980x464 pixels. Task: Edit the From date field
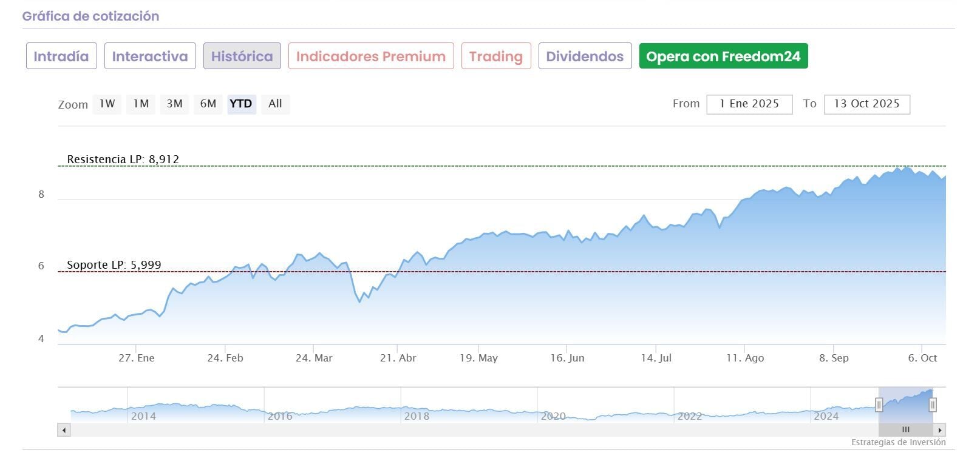(x=749, y=104)
